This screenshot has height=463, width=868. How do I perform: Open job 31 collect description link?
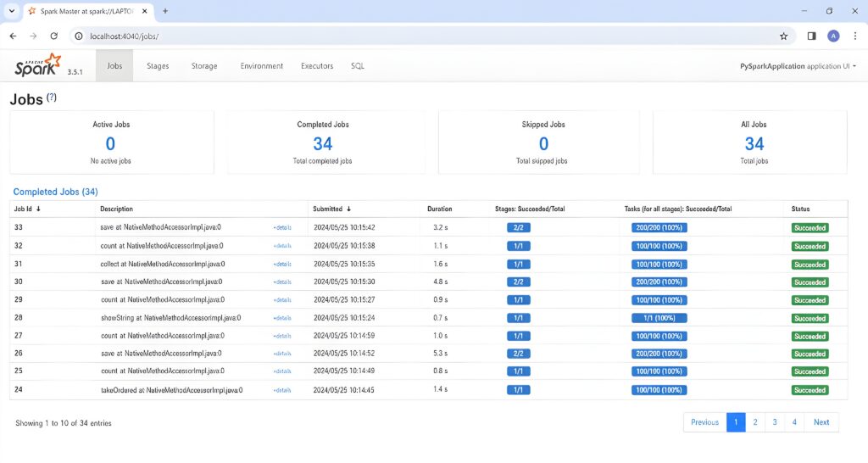[163, 264]
